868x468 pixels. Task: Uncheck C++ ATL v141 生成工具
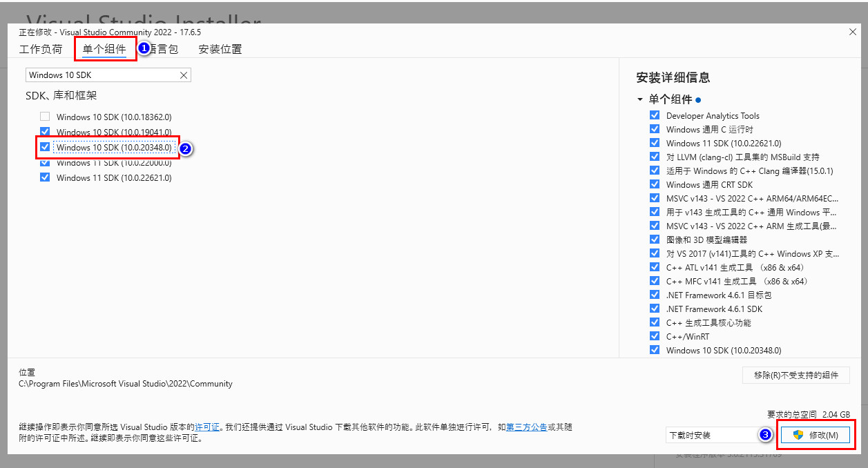[655, 267]
